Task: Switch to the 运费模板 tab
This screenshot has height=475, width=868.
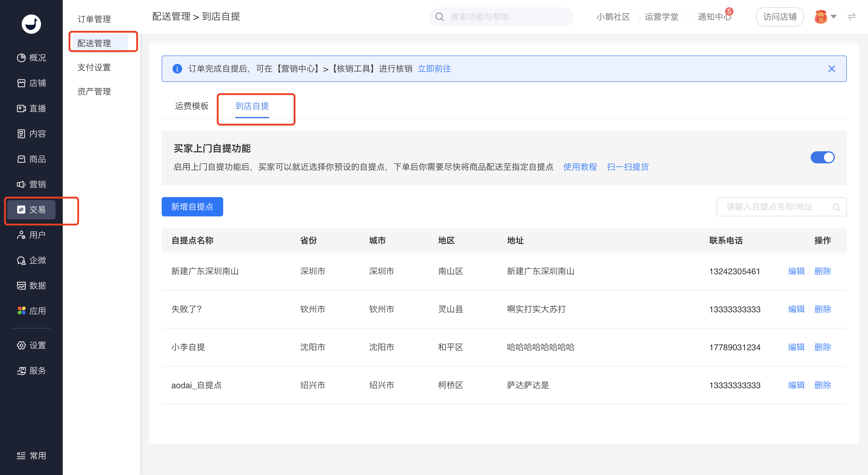Action: tap(192, 106)
